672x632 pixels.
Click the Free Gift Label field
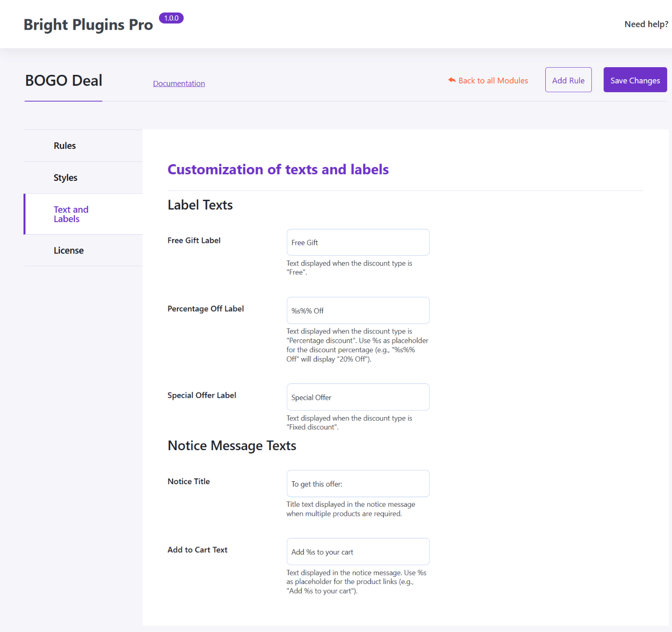358,242
